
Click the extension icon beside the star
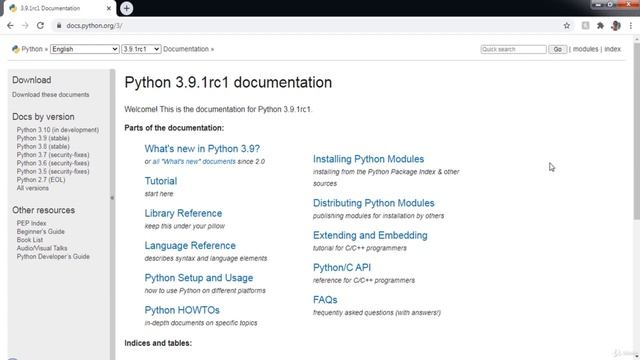(585, 25)
